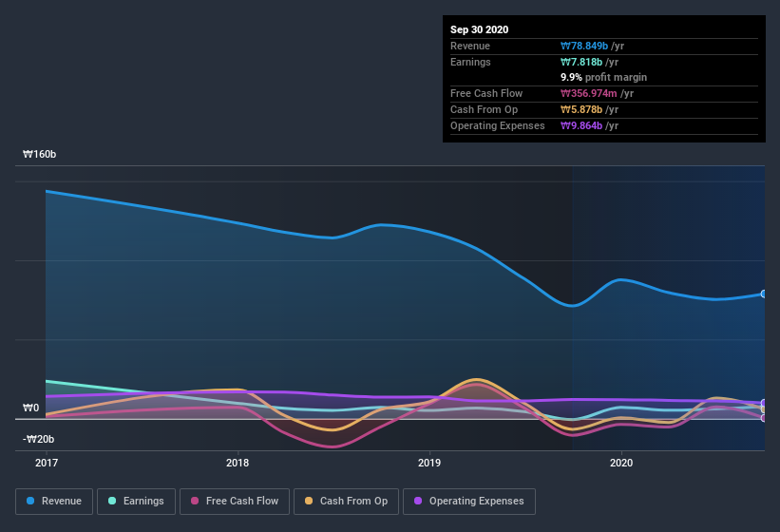
Task: Toggle the Operating Expenses legend button
Action: 469,502
